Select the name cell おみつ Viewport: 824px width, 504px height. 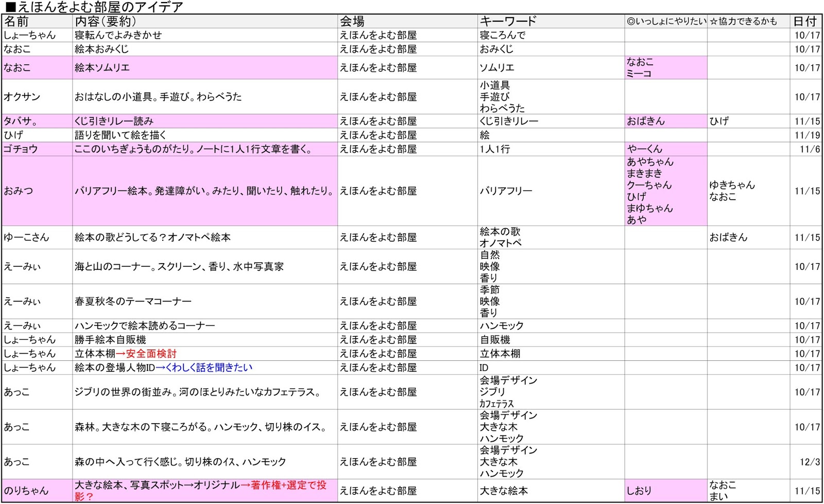tap(37, 191)
